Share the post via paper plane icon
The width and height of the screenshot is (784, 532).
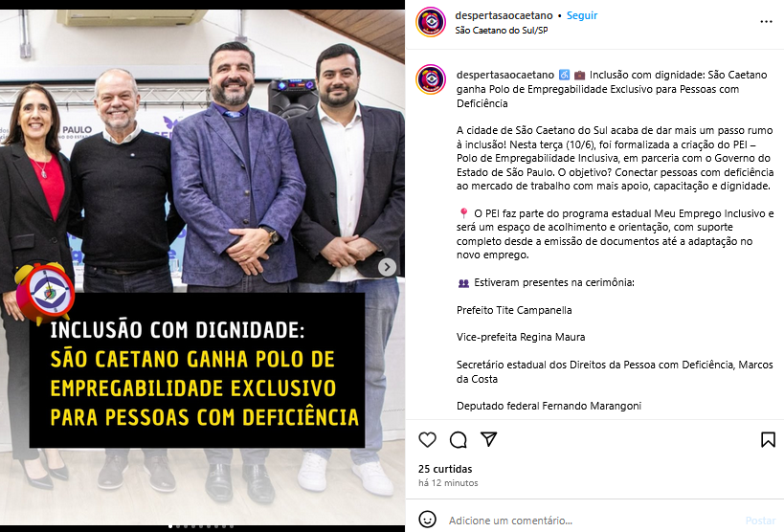click(x=488, y=439)
